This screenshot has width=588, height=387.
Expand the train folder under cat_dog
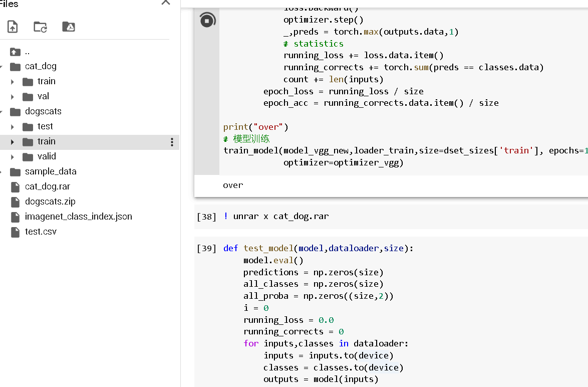pos(13,82)
